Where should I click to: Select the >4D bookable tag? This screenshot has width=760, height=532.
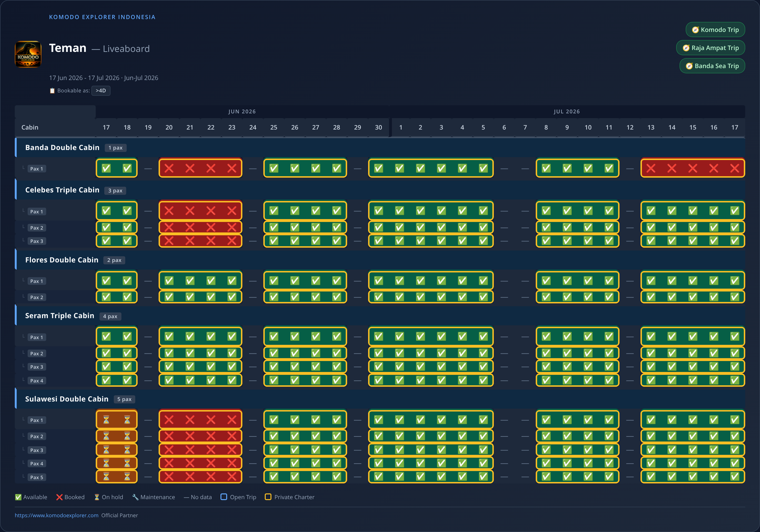point(101,91)
